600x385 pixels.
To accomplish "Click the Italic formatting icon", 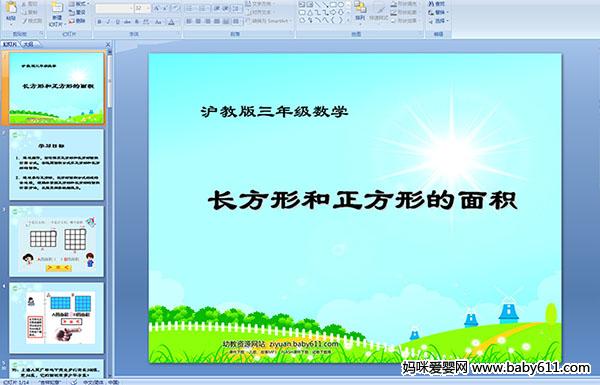I will 108,22.
